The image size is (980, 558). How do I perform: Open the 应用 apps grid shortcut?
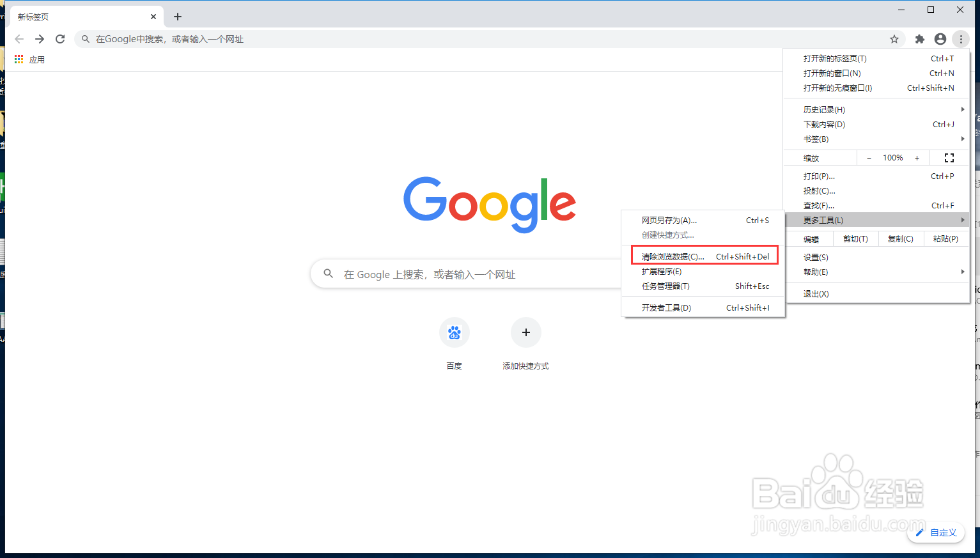tap(29, 59)
